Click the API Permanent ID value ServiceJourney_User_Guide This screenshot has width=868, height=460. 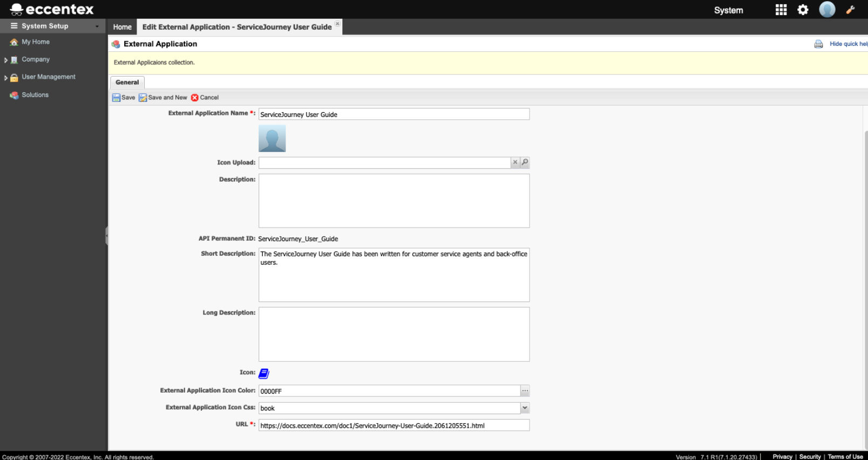[298, 239]
